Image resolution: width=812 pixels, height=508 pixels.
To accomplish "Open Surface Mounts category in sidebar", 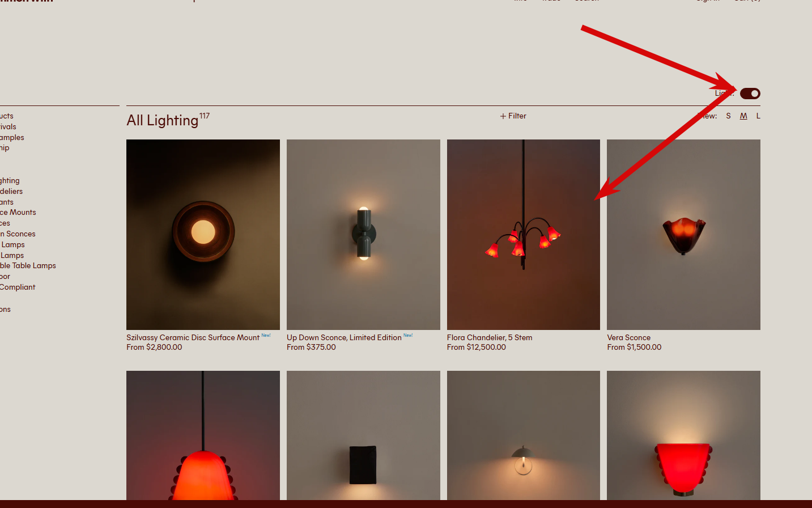I will coord(18,212).
